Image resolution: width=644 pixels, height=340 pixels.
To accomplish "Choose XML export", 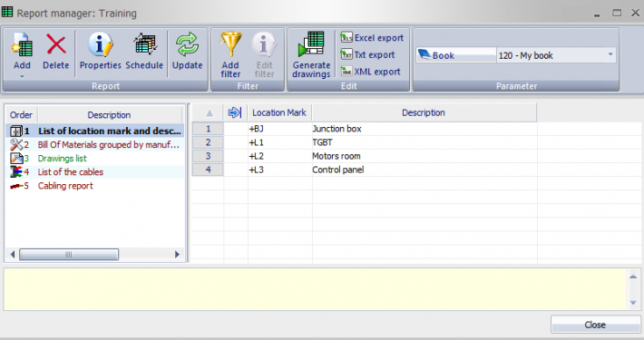I will pos(370,72).
